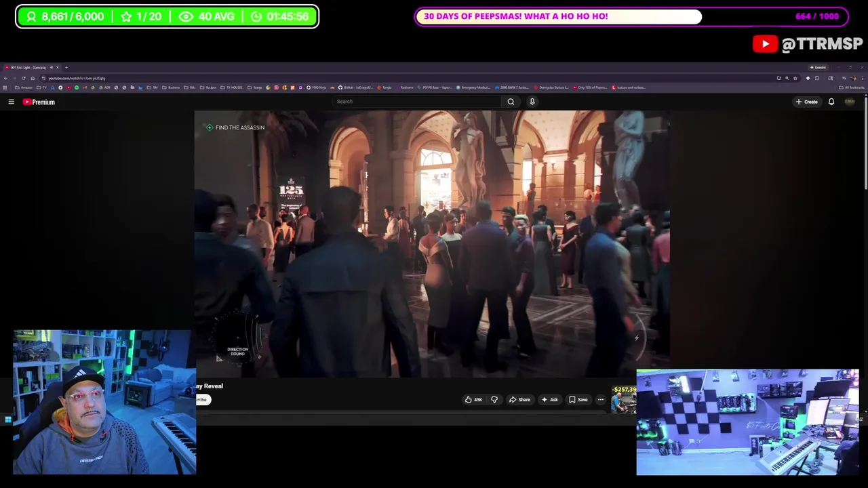The height and width of the screenshot is (488, 868).
Task: Open the Bills bookmarks folder
Action: click(x=191, y=87)
